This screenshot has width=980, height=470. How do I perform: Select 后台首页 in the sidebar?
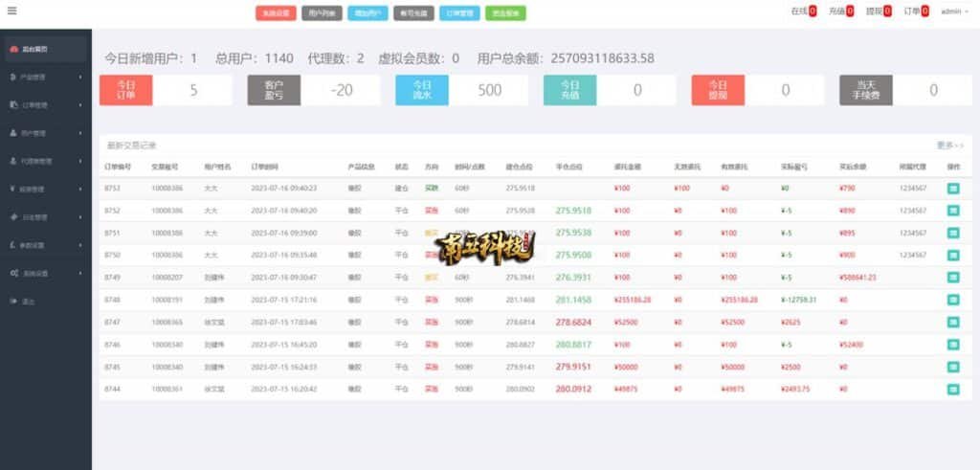click(45, 48)
